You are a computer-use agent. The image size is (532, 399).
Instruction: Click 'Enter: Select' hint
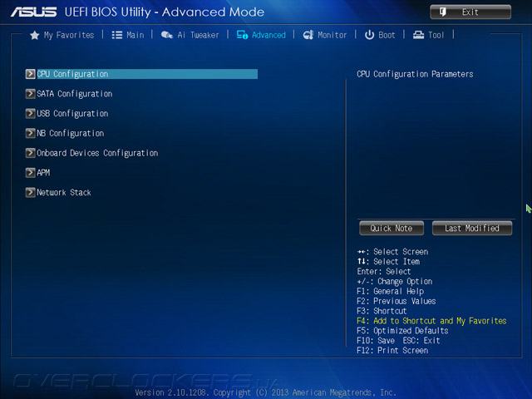point(384,272)
